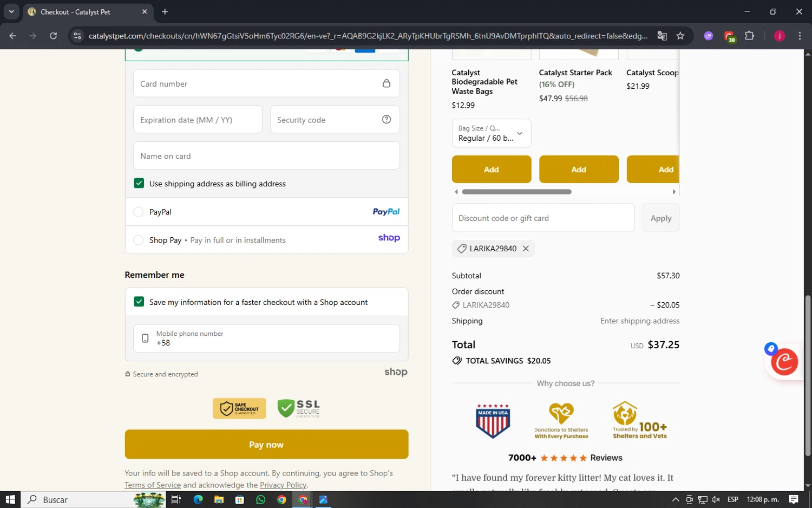The width and height of the screenshot is (812, 508).
Task: Open the Terms of Service link
Action: 153,485
